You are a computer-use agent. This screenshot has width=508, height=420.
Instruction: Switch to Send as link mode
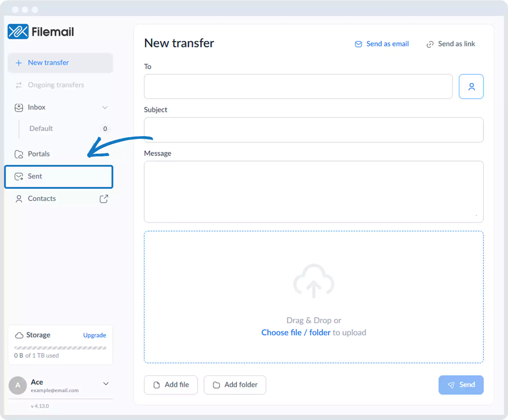tap(451, 44)
